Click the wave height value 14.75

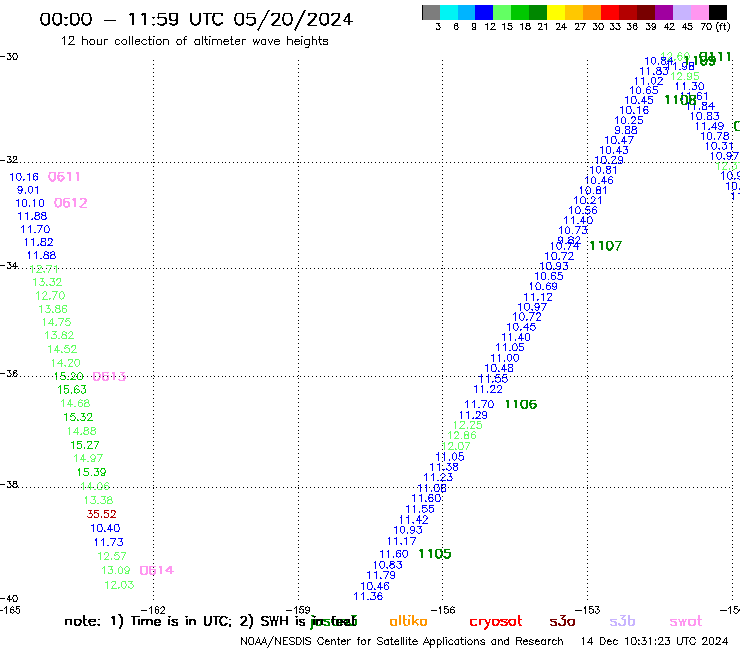tap(57, 322)
